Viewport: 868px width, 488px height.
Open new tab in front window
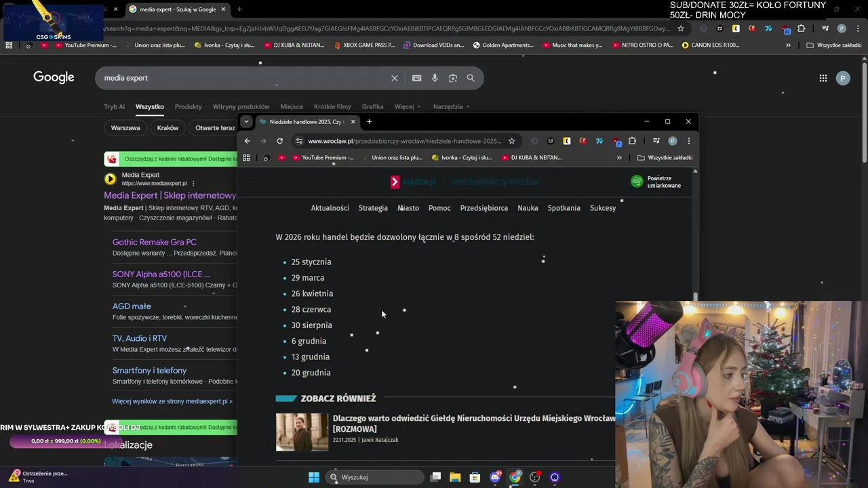369,121
